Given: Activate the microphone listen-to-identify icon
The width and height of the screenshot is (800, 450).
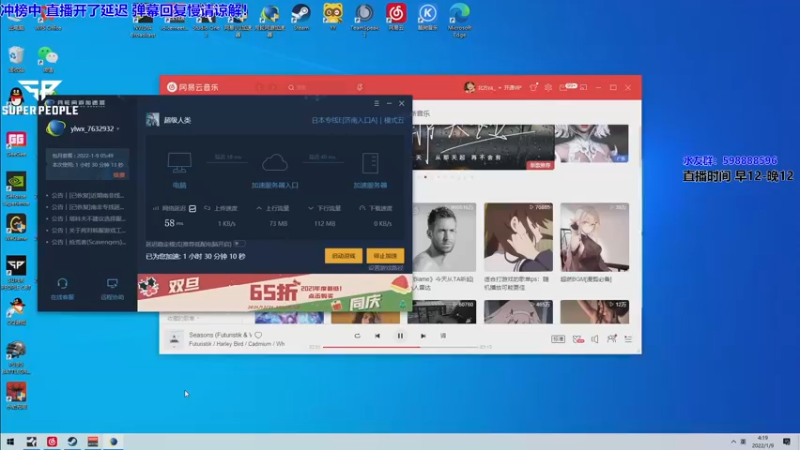Looking at the screenshot, I should 360,87.
